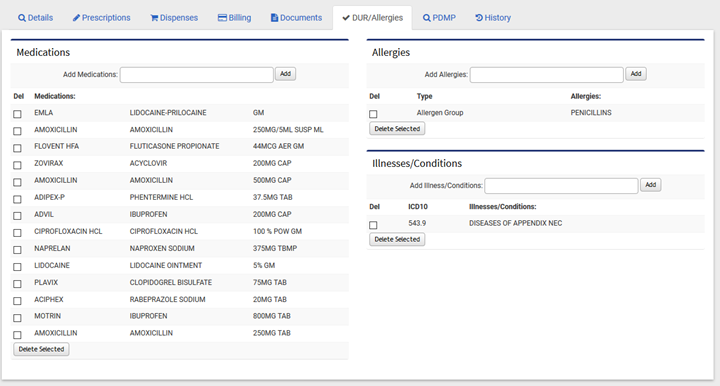This screenshot has height=386, width=720.
Task: Tick the checkbox for PLAVIX
Action: tap(17, 284)
